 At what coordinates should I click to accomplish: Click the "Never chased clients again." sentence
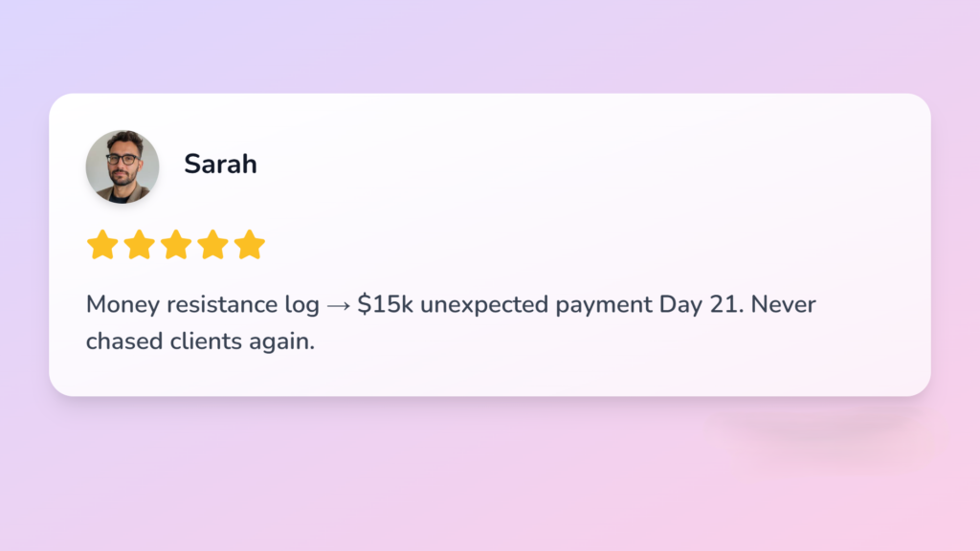tap(200, 342)
